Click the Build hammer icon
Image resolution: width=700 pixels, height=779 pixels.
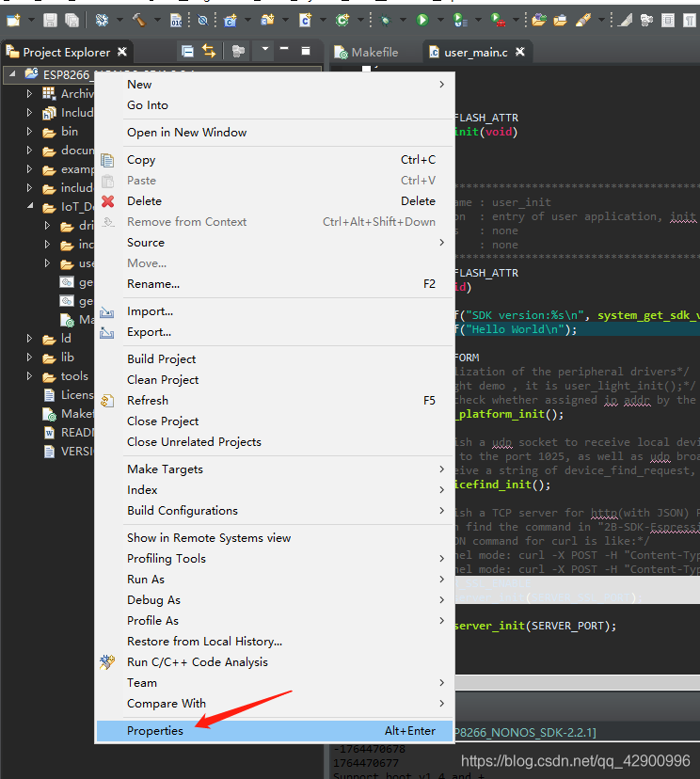[139, 21]
